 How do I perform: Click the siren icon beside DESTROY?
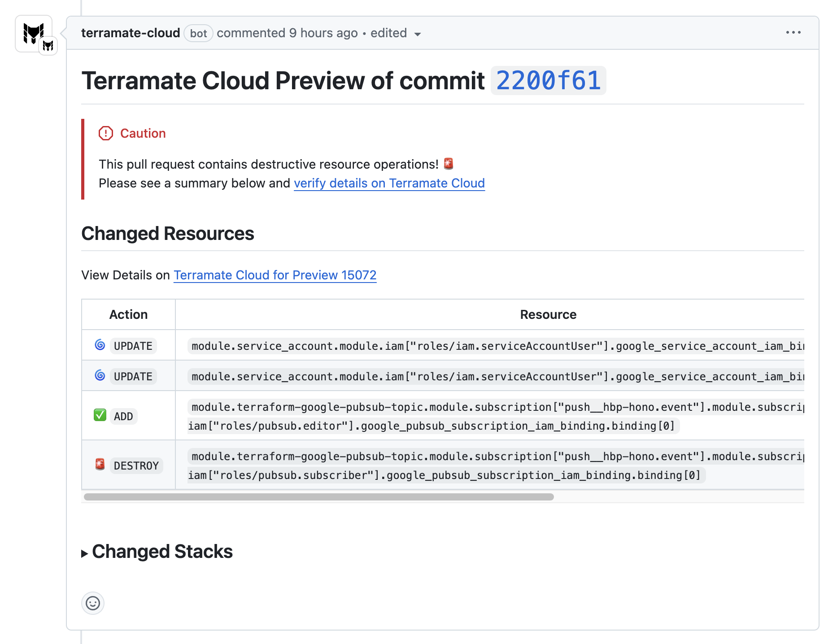tap(100, 465)
